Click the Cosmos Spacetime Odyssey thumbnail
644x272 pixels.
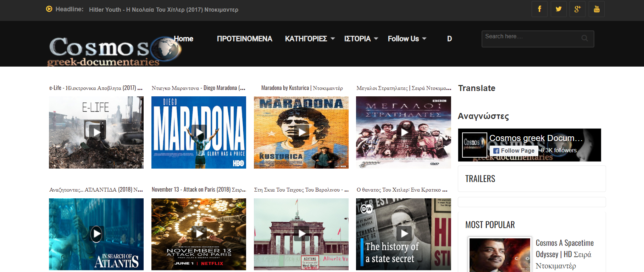(x=500, y=255)
